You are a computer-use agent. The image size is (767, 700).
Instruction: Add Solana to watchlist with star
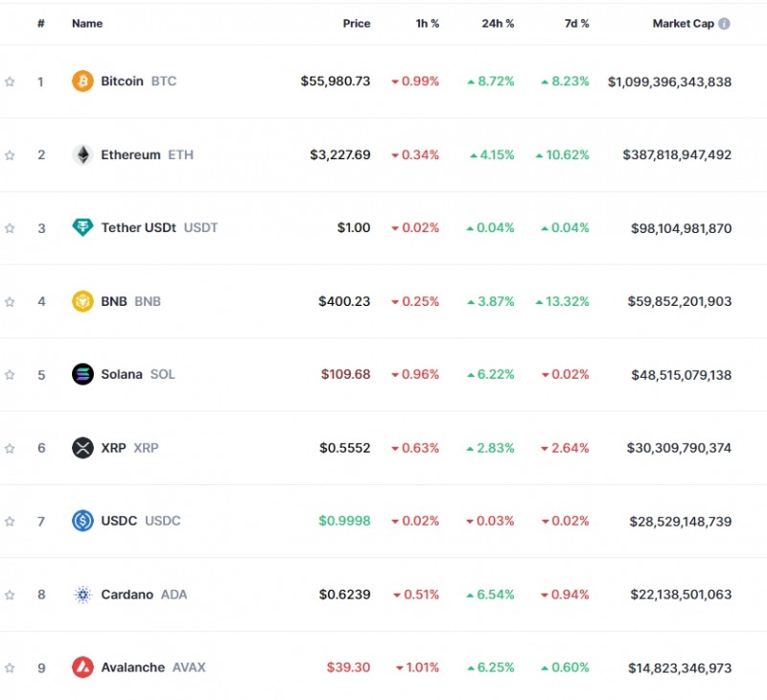[10, 375]
